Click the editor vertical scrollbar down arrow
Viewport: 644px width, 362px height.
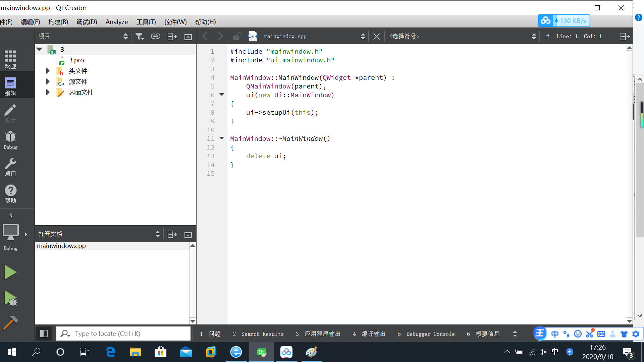pos(629,321)
